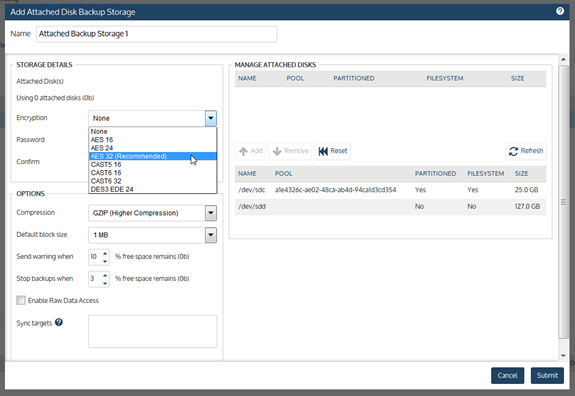
Task: Click pool ID a1e4326c-ae02-48ca-ab4d-94ca1d3cd354
Action: tap(336, 190)
